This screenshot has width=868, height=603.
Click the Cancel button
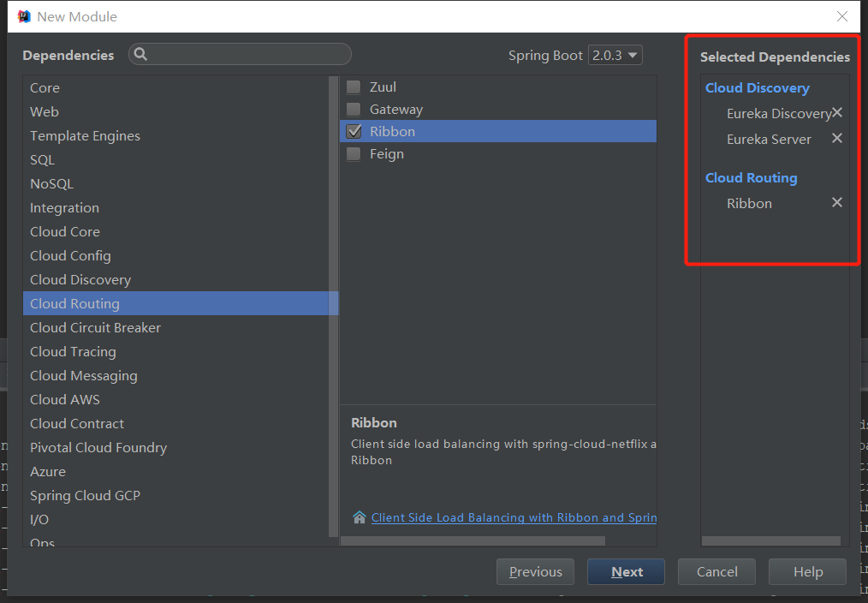716,571
